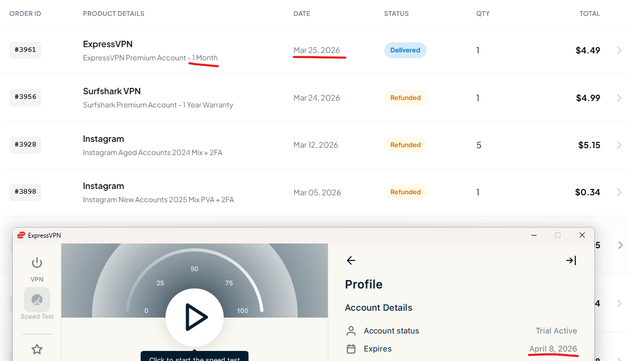Click 'Instagram Aged Accounts 2024 Mix + 2FA'
Viewport: 644px width, 361px height.
pyautogui.click(x=153, y=152)
